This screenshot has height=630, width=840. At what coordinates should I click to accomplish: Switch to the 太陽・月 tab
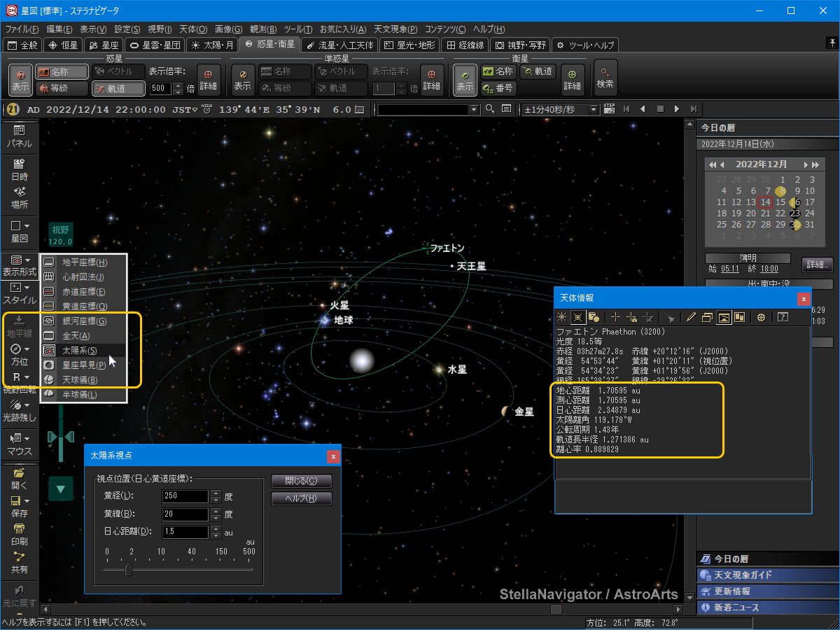[211, 45]
